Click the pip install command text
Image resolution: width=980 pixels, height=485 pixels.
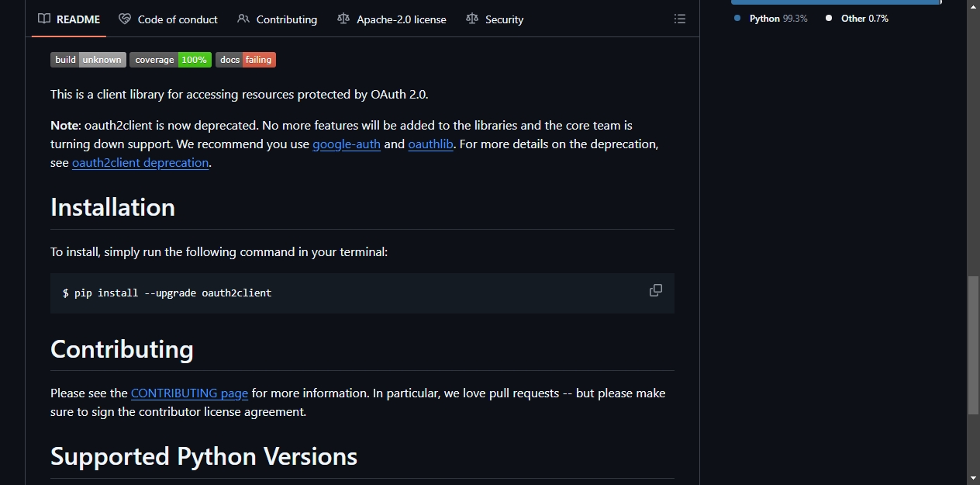click(167, 293)
